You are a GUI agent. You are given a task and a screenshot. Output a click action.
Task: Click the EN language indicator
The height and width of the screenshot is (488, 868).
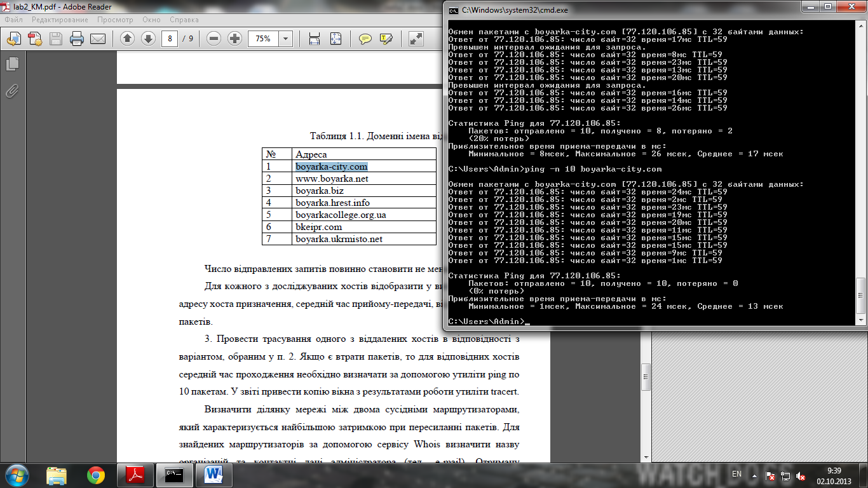(737, 474)
